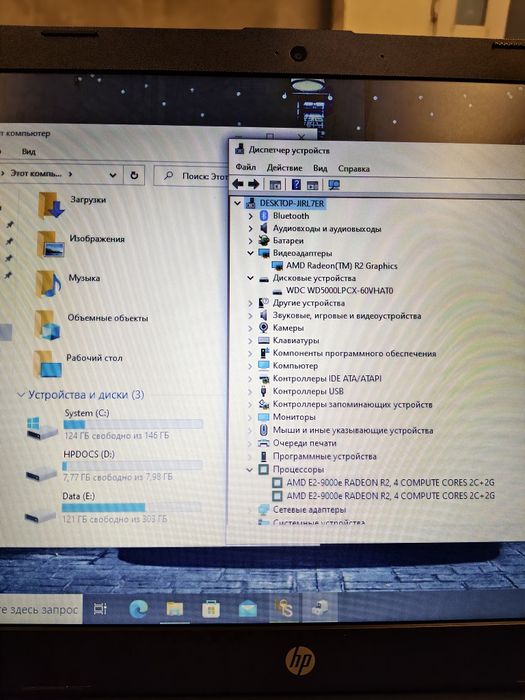Viewport: 525px width, 700px height.
Task: Collapse the DESKTOP-JIRL7ER root node
Action: click(238, 203)
